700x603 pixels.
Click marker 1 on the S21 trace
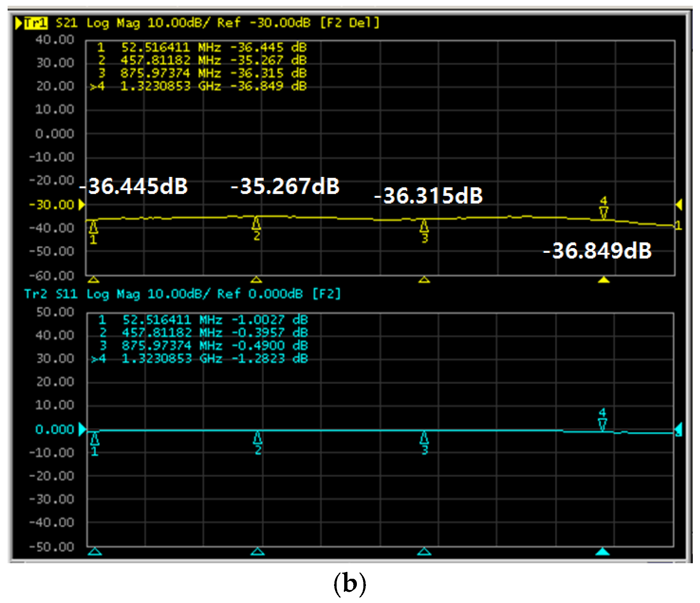(x=93, y=228)
